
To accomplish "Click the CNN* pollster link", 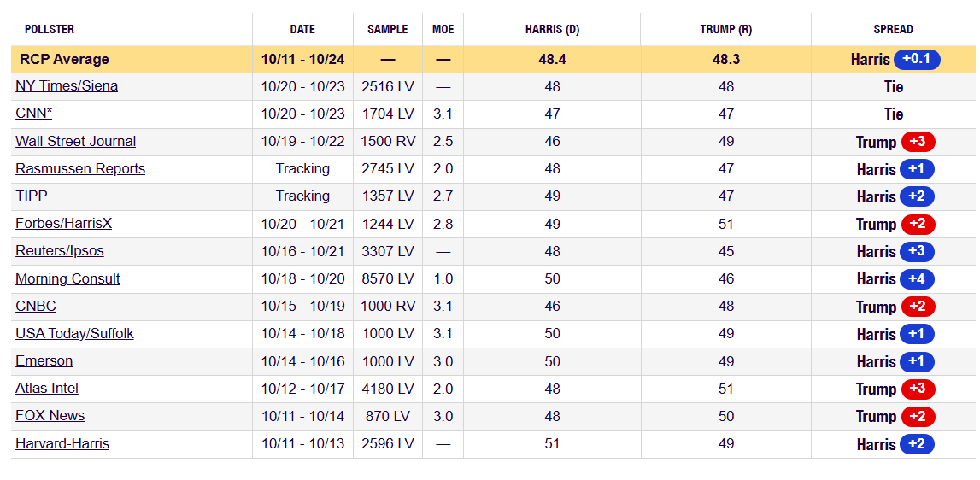I will coord(33,114).
